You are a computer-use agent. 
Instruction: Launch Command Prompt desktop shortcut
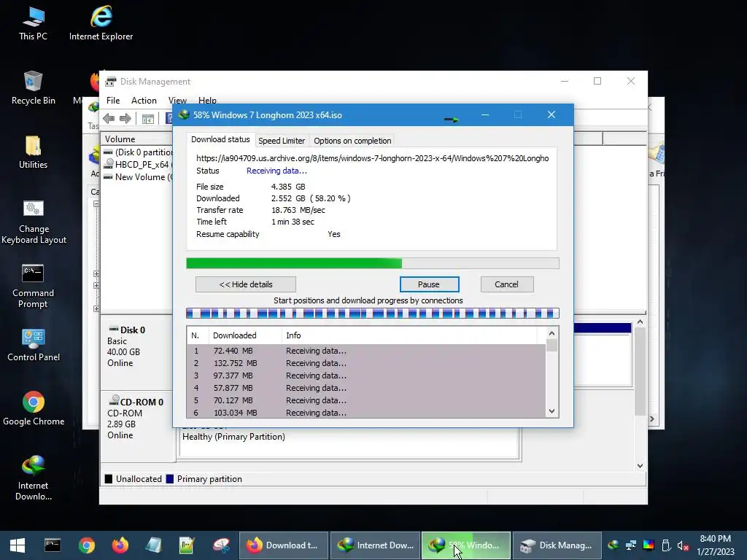(33, 286)
